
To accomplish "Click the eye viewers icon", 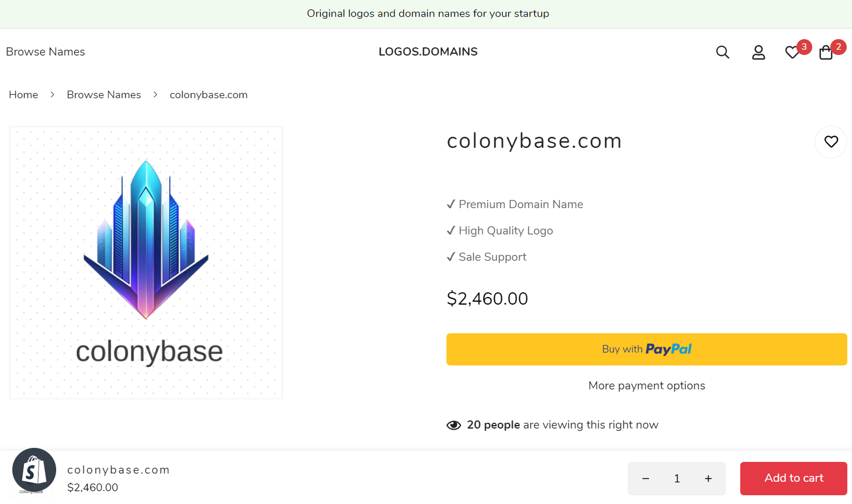I will pyautogui.click(x=454, y=425).
